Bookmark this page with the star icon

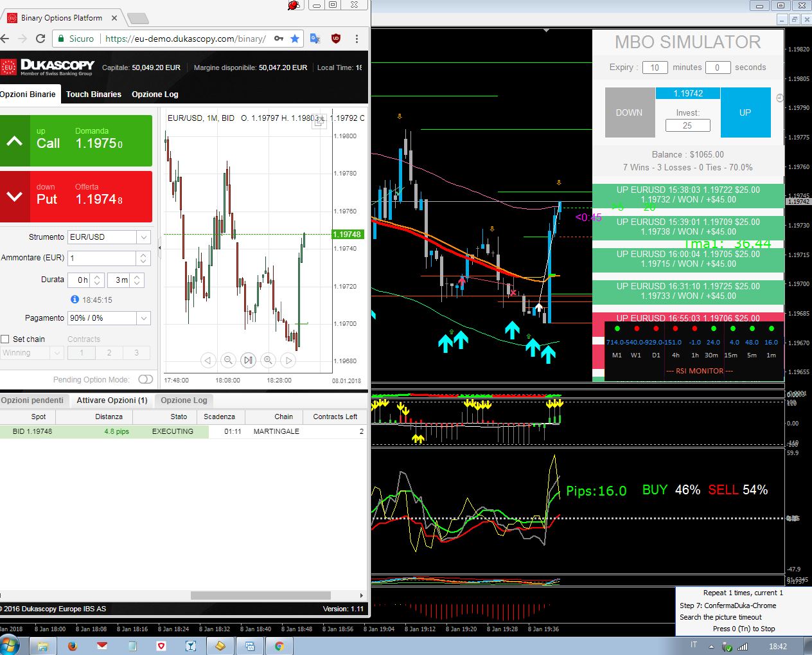295,39
